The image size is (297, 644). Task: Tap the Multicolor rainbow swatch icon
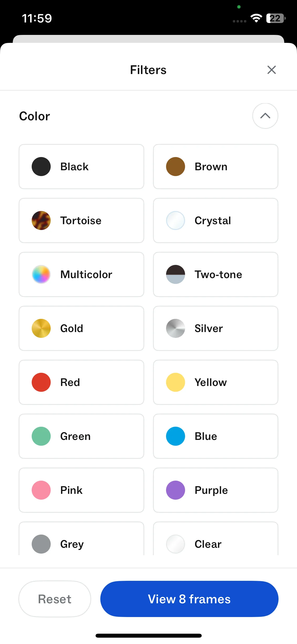click(41, 274)
